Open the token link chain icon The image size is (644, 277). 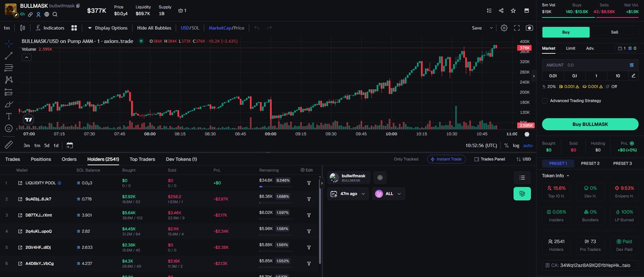pos(31,14)
